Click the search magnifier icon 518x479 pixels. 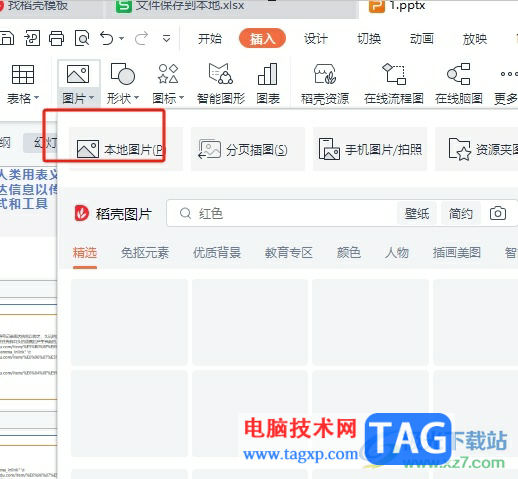click(185, 213)
